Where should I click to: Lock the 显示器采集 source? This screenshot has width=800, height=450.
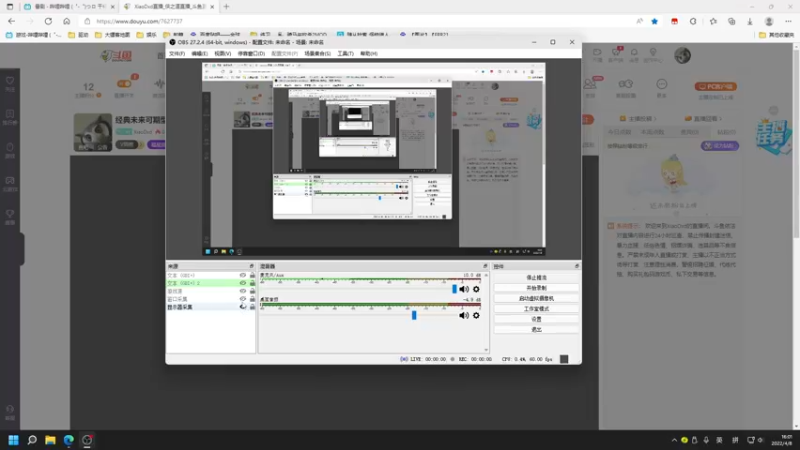click(252, 307)
